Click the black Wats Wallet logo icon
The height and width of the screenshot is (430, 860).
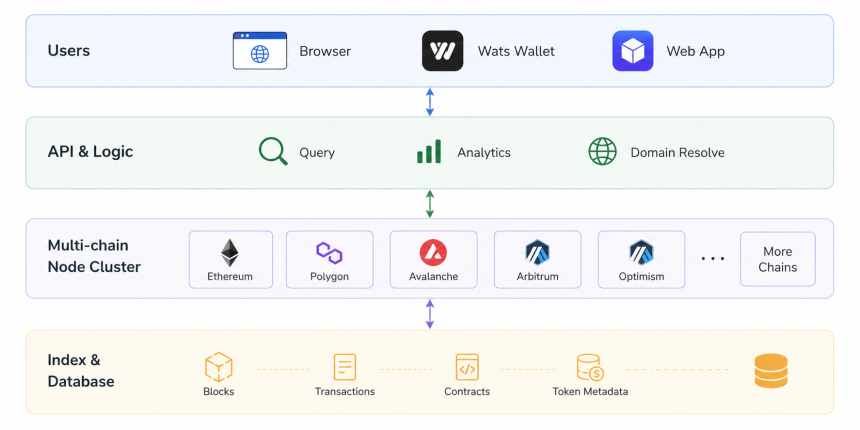442,50
